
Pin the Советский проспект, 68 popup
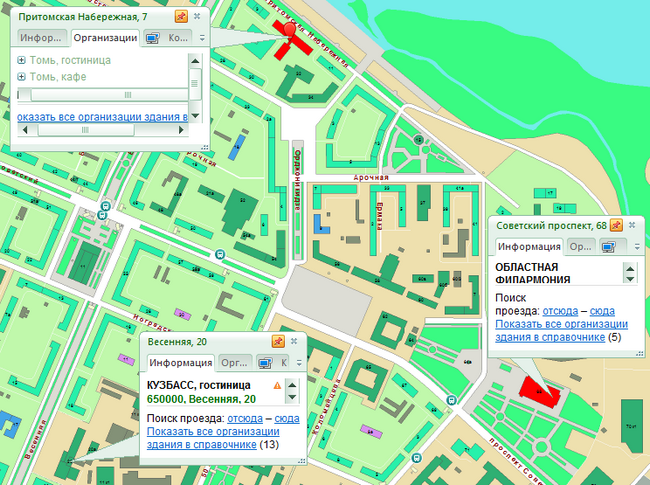[x=617, y=225]
